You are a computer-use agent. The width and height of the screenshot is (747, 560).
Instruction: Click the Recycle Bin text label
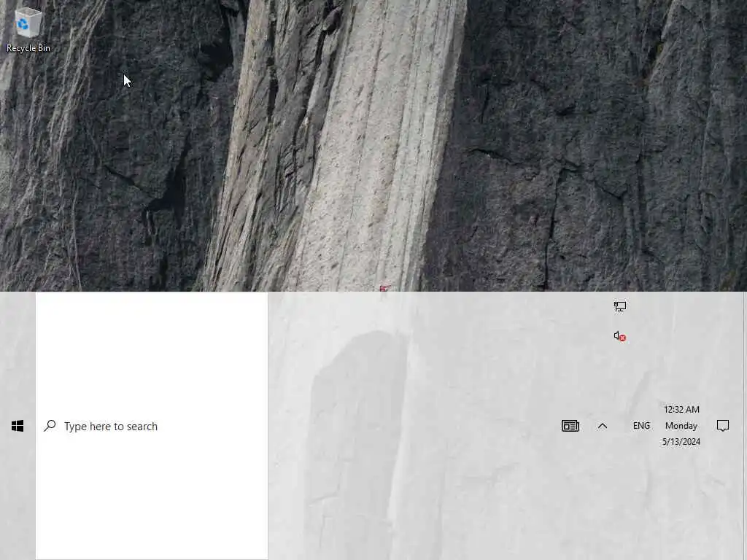coord(28,48)
